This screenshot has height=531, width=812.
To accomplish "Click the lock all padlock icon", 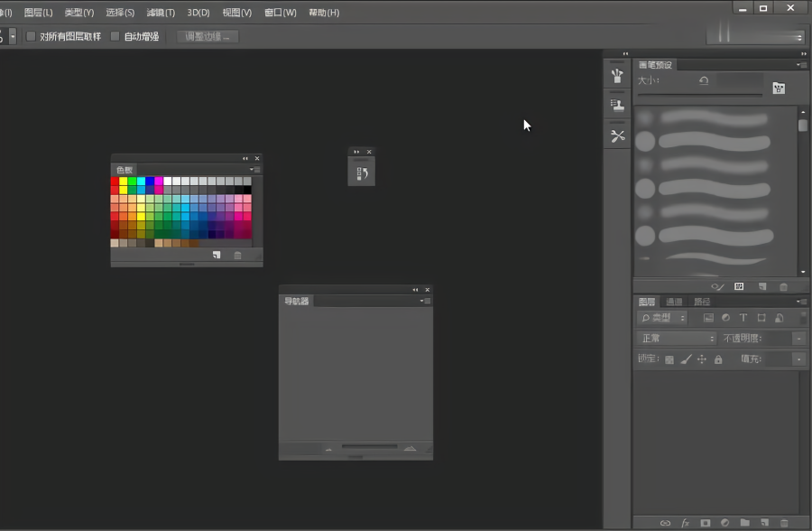I will 718,359.
